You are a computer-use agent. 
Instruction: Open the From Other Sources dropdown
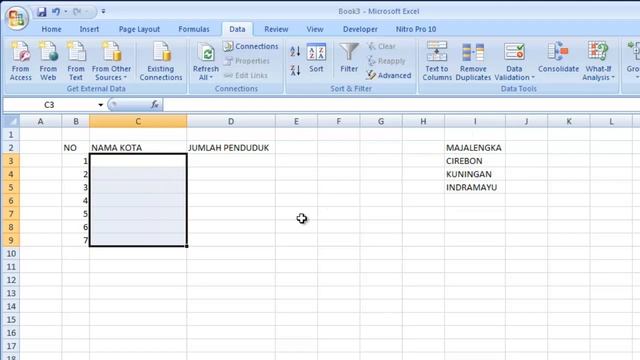coord(111,61)
